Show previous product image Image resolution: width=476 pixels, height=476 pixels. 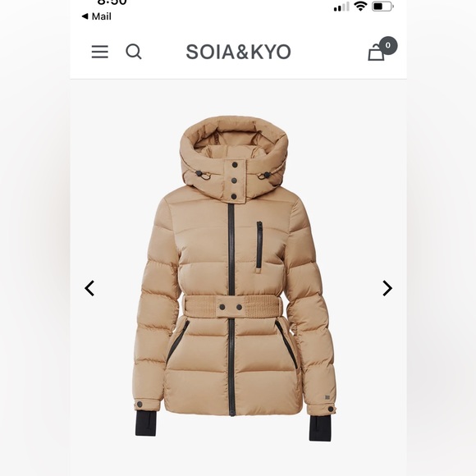click(89, 288)
